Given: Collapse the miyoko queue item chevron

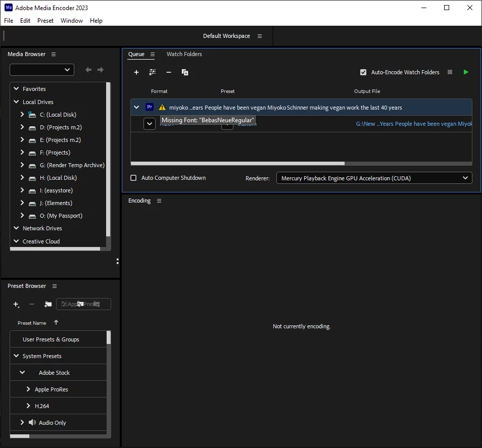Looking at the screenshot, I should tap(136, 107).
